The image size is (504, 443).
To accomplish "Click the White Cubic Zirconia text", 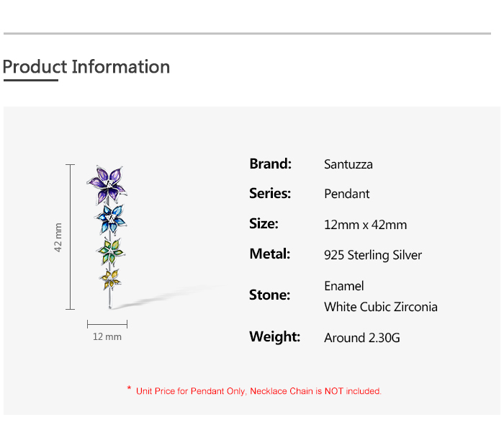I will coord(381,307).
